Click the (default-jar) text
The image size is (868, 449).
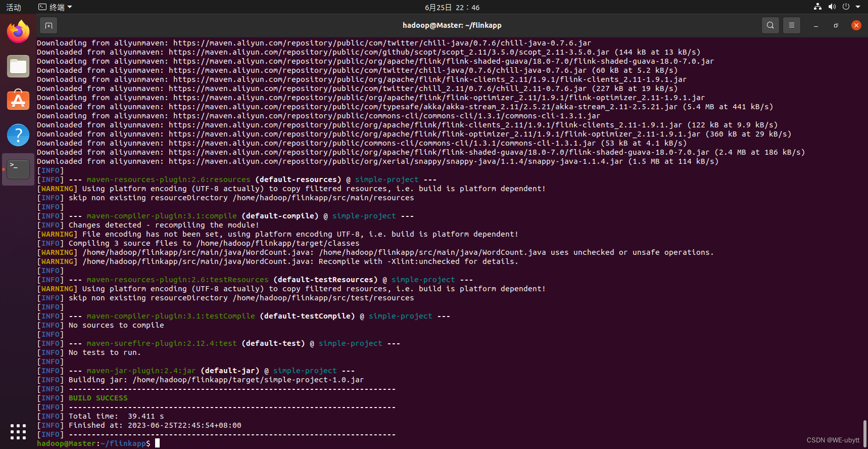[x=230, y=371]
